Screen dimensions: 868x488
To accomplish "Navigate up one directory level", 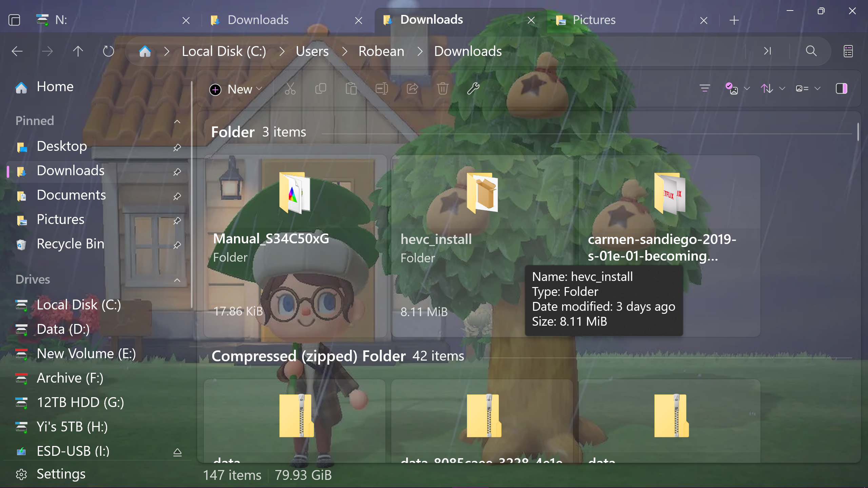I will (78, 52).
